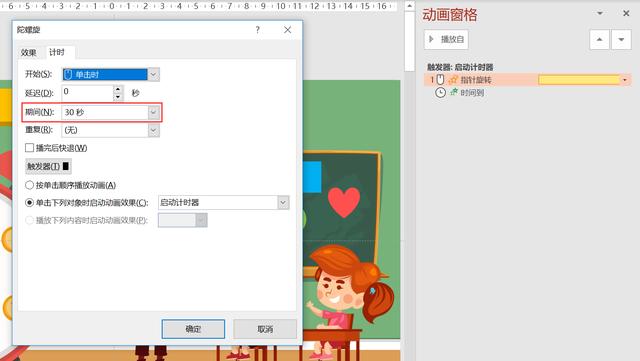Click the mouse icon beside 指针旋转
The width and height of the screenshot is (640, 361).
pyautogui.click(x=440, y=80)
